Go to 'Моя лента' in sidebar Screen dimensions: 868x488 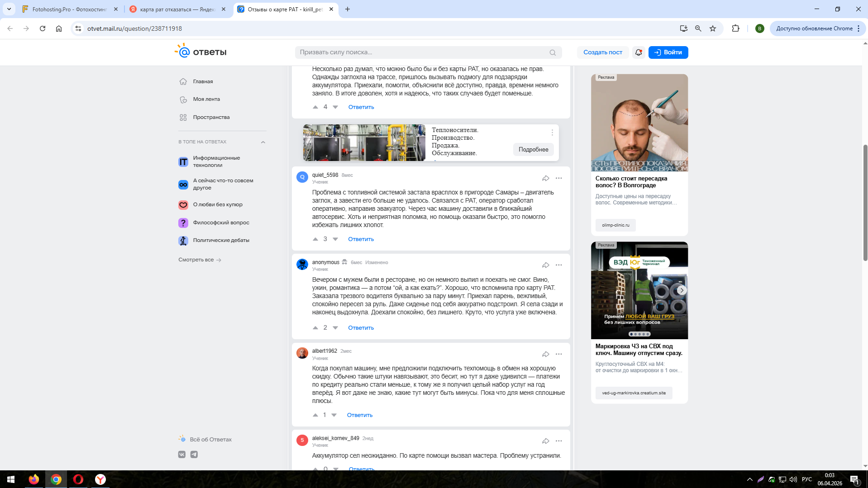tap(206, 99)
